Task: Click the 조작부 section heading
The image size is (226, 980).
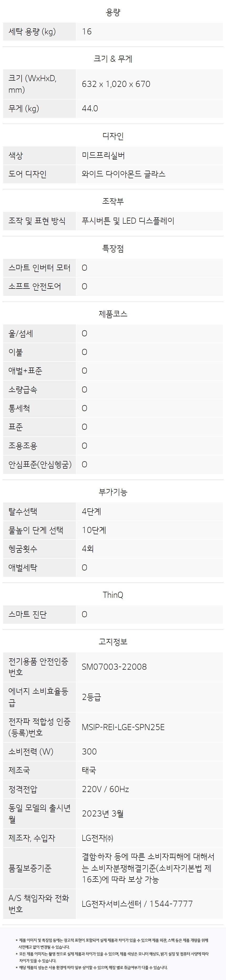Action: 113,201
